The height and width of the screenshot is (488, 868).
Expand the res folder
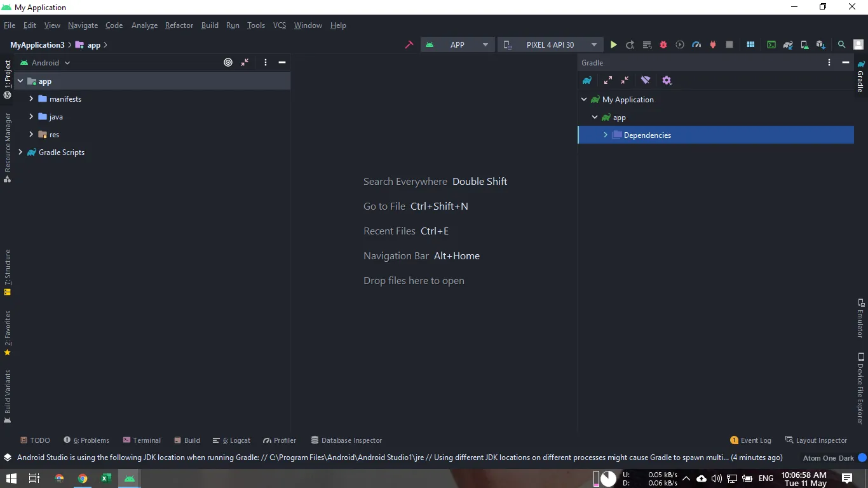pos(31,135)
